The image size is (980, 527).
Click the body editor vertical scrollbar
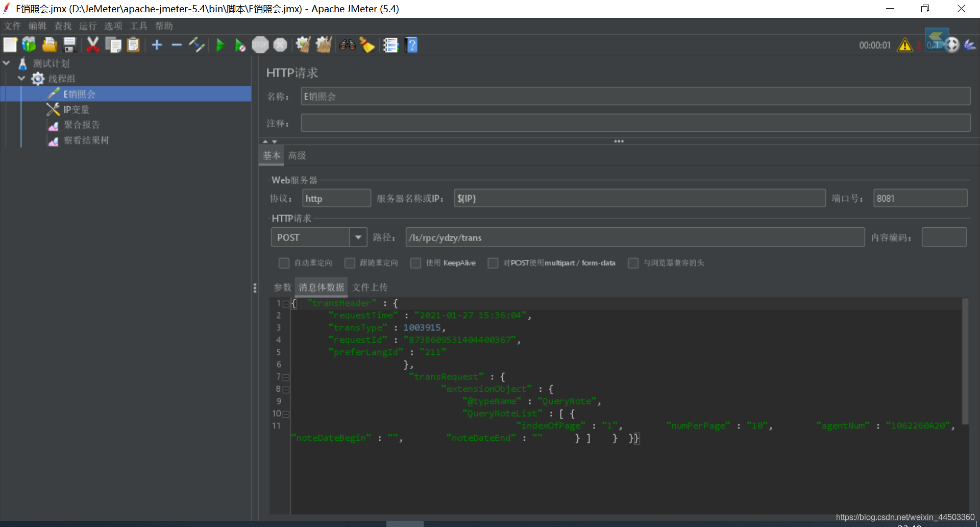pos(965,362)
